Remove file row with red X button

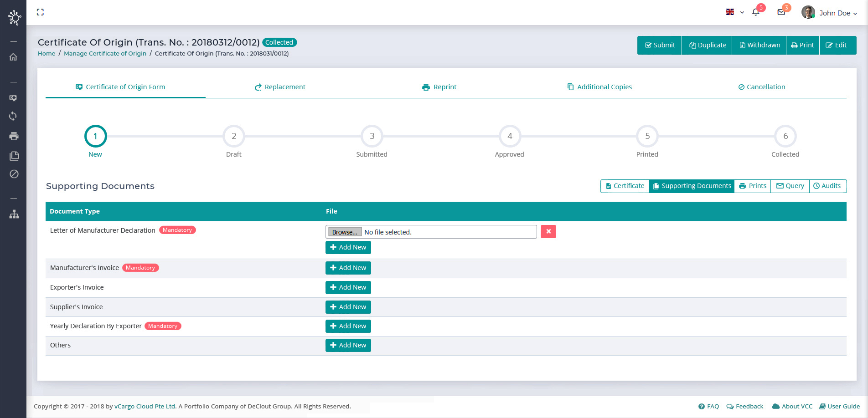548,232
